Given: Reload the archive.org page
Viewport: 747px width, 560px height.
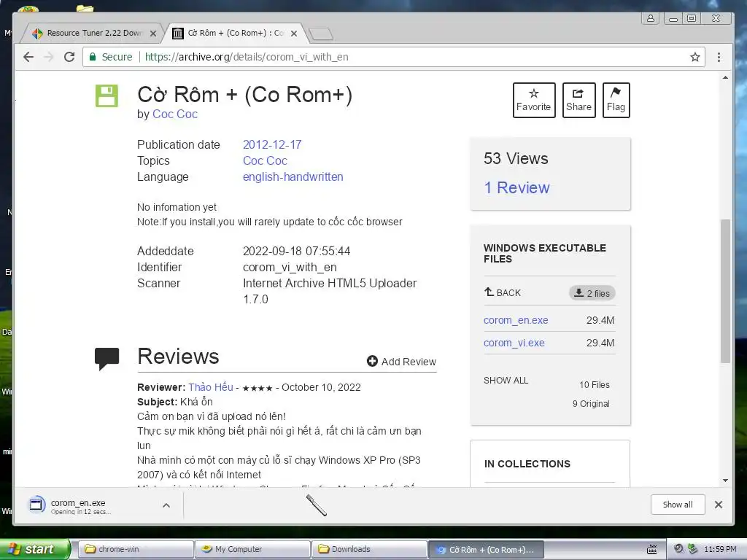Looking at the screenshot, I should (69, 57).
